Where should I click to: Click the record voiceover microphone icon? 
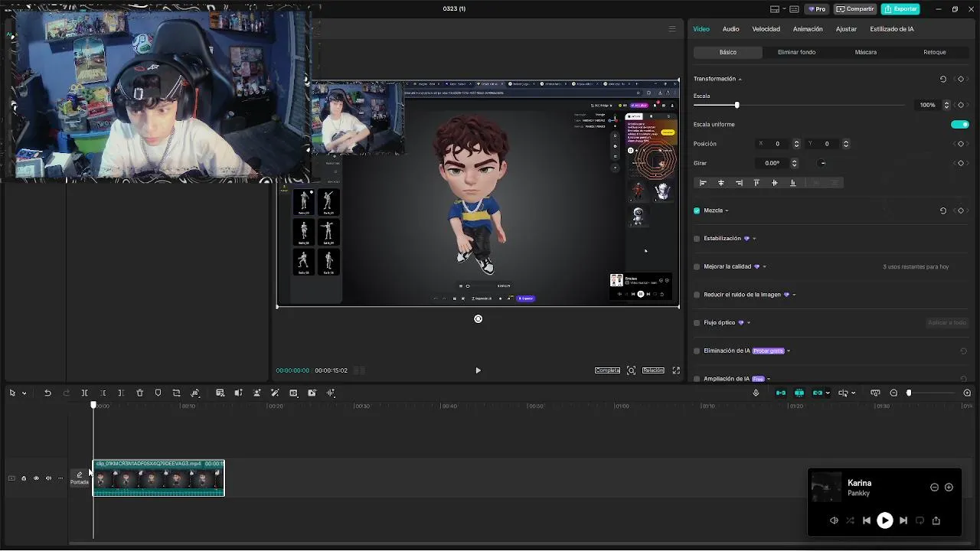coord(756,393)
